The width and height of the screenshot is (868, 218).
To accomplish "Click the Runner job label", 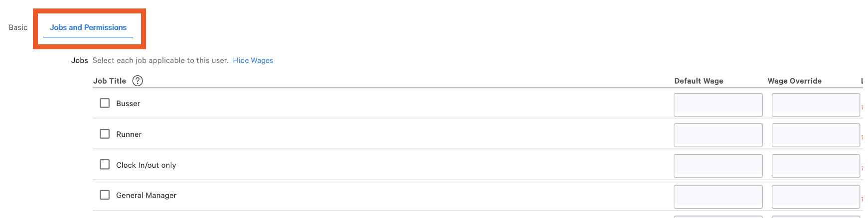I will (129, 134).
